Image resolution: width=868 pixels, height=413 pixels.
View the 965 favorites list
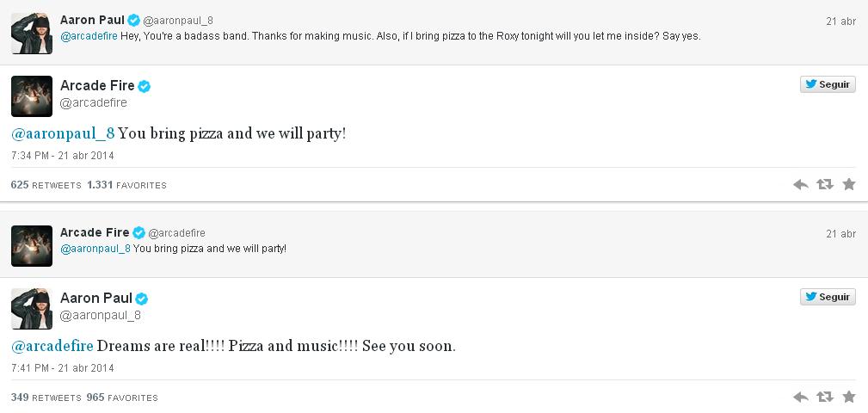[x=122, y=398]
